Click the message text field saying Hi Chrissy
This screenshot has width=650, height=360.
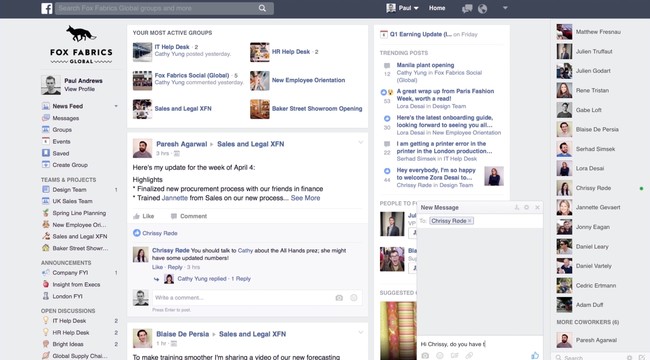480,344
